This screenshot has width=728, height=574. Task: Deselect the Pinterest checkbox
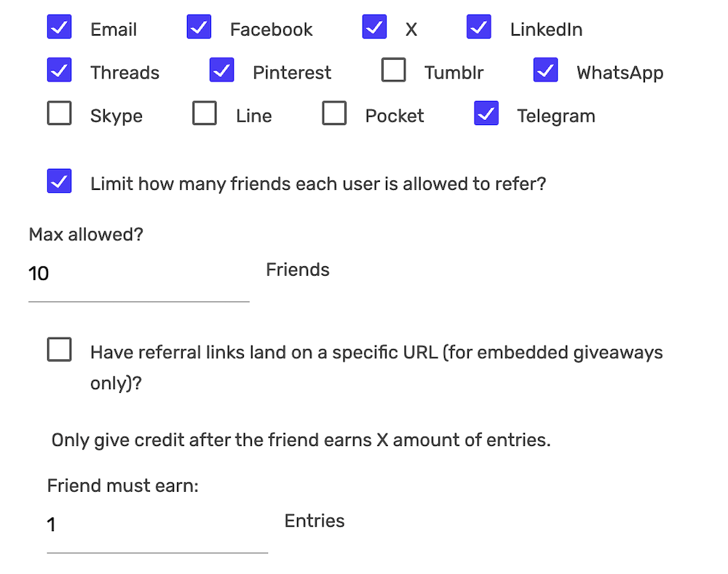[222, 71]
